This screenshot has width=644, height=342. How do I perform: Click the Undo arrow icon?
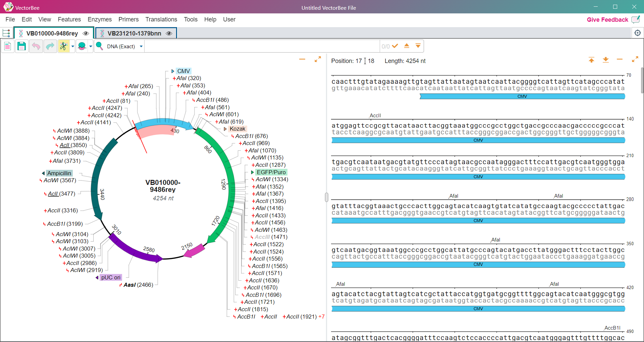[36, 46]
